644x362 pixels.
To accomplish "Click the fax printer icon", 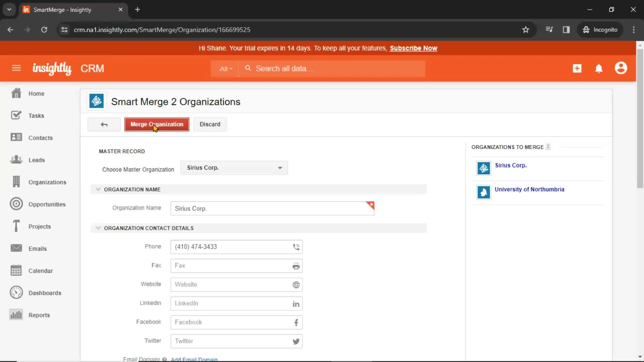I will 296,266.
